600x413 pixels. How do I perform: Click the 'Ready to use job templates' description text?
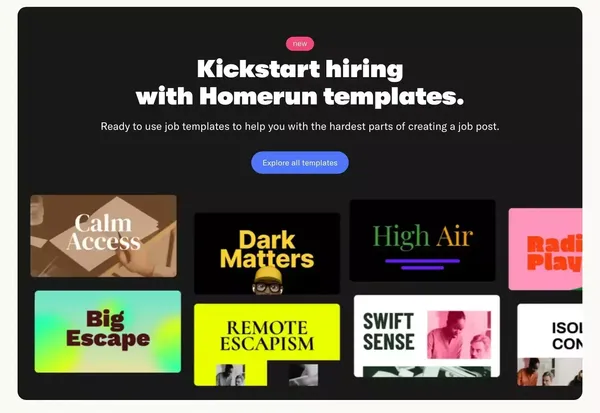point(300,126)
